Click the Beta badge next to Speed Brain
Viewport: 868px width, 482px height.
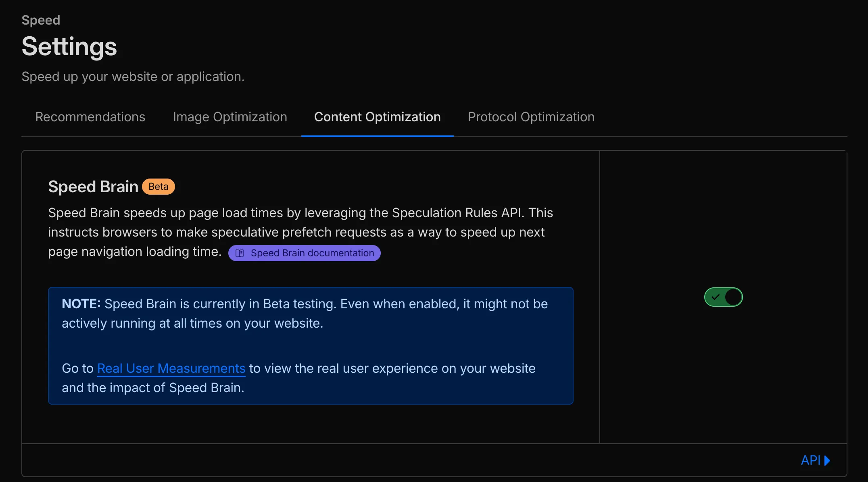coord(159,187)
